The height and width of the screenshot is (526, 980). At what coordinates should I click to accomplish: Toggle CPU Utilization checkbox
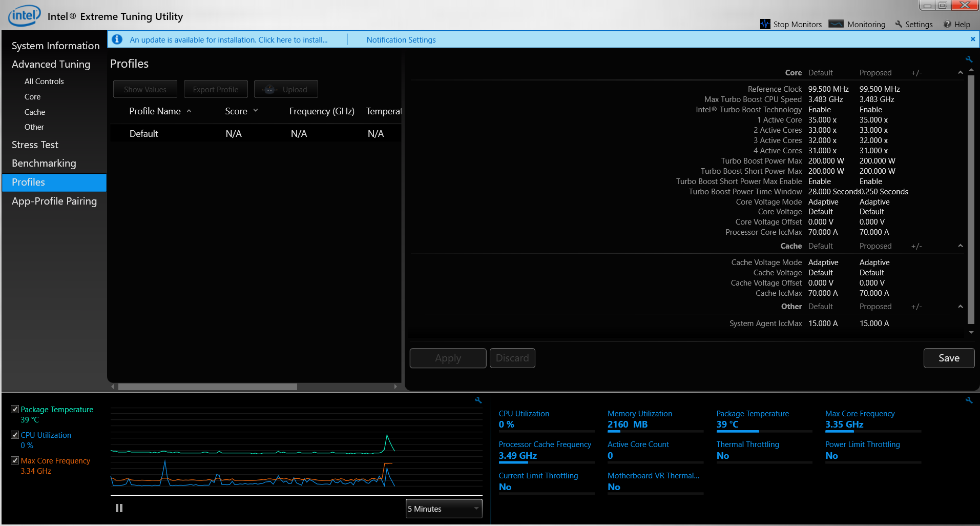coord(15,435)
